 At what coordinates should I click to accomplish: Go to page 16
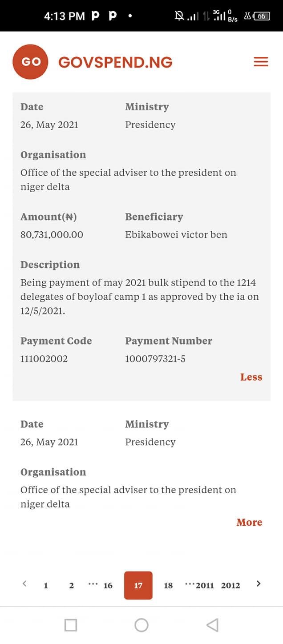(x=108, y=585)
